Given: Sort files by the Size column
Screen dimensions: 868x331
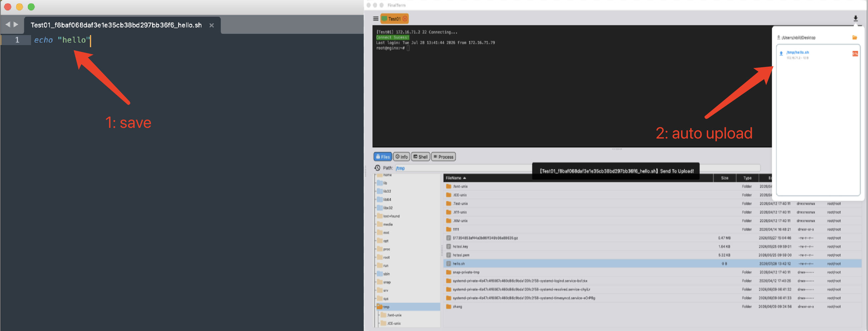Looking at the screenshot, I should [724, 178].
